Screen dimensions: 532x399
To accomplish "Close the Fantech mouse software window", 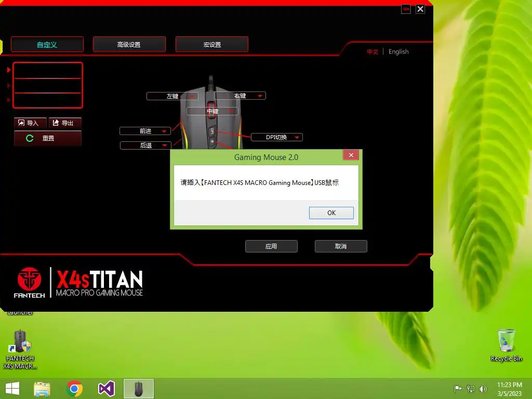I will pyautogui.click(x=420, y=9).
